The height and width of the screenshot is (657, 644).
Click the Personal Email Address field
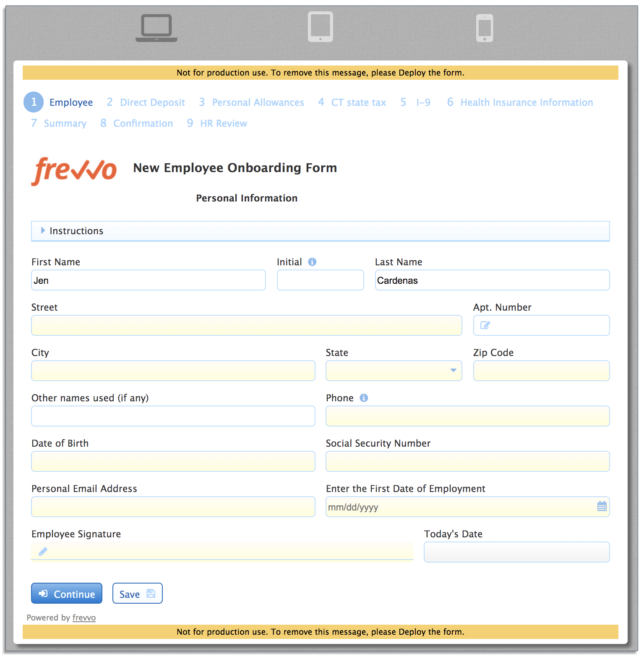tap(173, 507)
